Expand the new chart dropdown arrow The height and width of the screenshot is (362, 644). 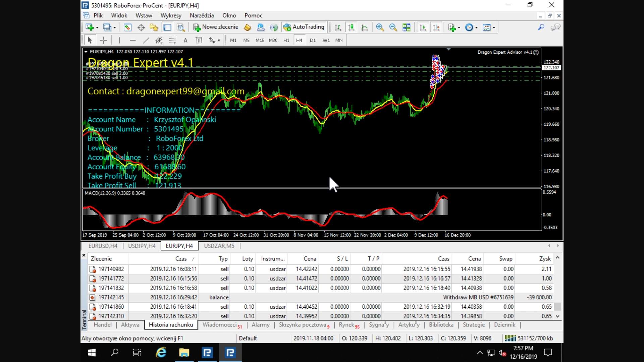coord(97,27)
